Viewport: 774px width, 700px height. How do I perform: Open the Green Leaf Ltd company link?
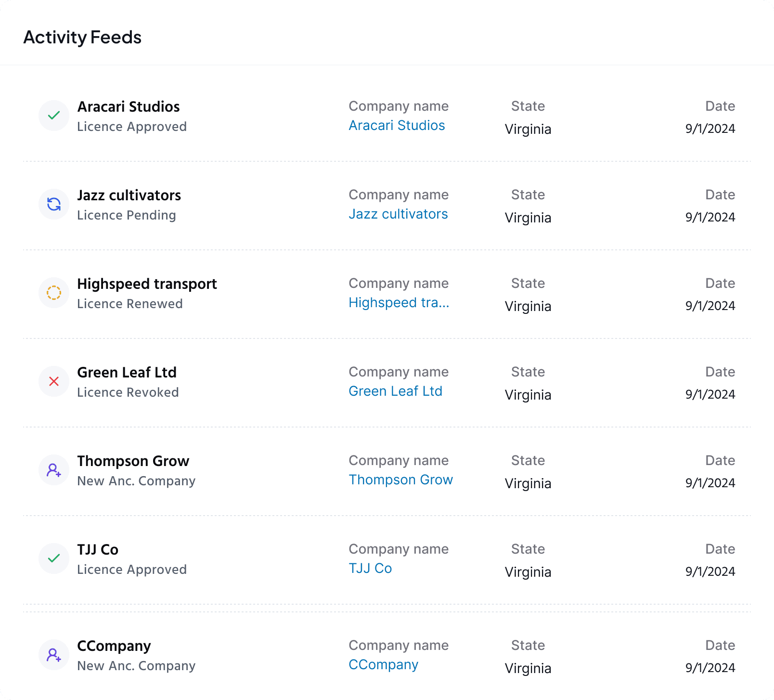395,391
